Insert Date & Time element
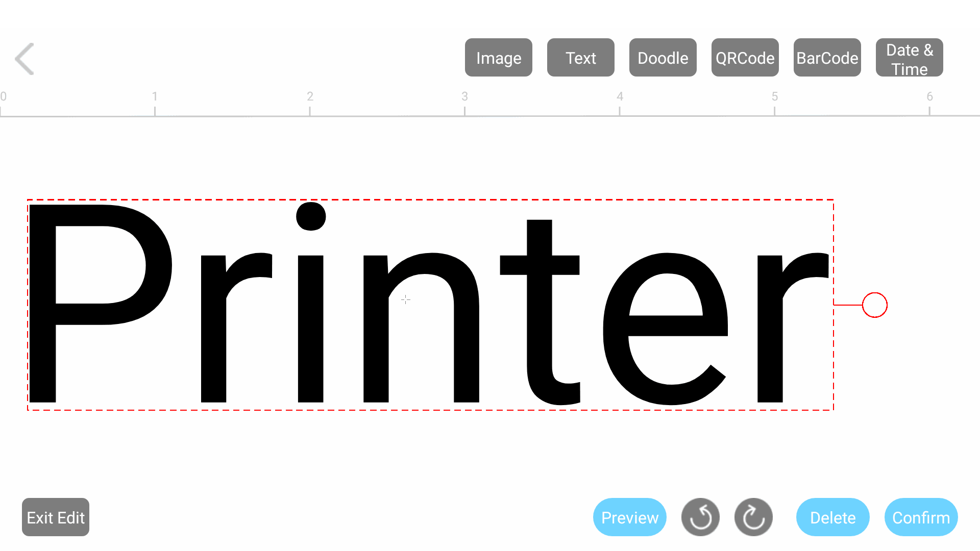Viewport: 980px width, 551px height. point(911,58)
